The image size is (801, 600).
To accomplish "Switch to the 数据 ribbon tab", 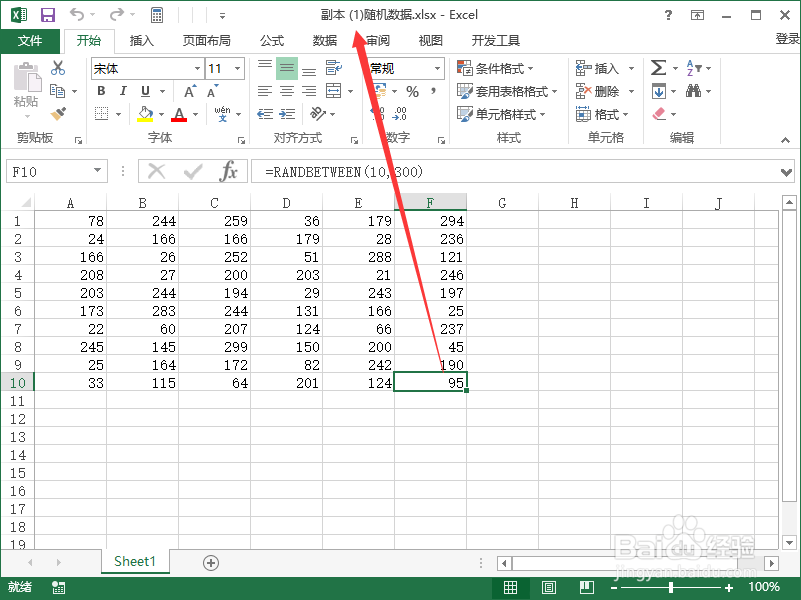I will (x=323, y=41).
